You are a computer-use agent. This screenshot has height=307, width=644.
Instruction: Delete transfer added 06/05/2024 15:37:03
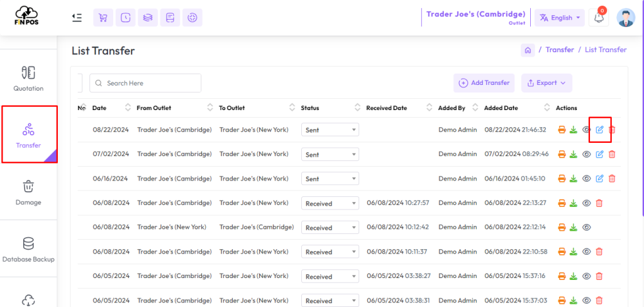(599, 301)
